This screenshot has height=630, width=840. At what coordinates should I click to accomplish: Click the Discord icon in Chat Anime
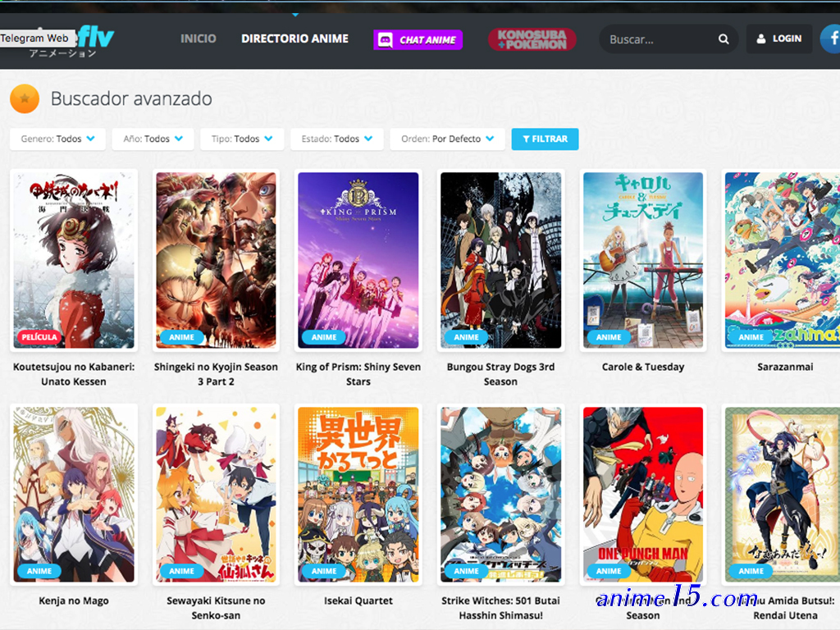click(x=386, y=39)
